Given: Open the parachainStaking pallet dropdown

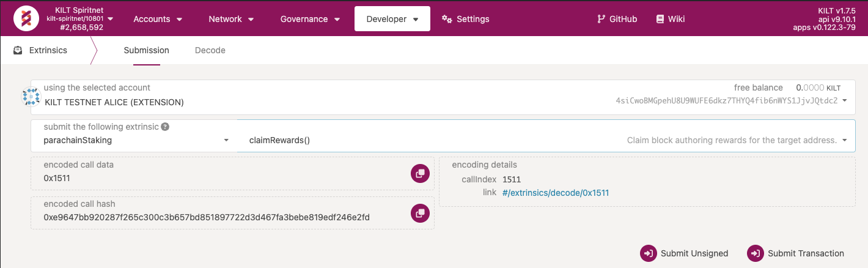Looking at the screenshot, I should click(x=134, y=136).
